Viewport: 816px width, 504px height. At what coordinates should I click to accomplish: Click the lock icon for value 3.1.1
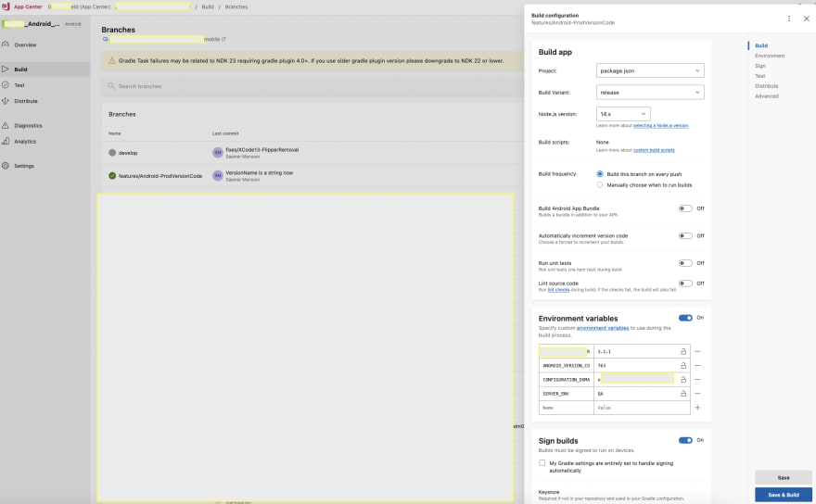coord(683,352)
